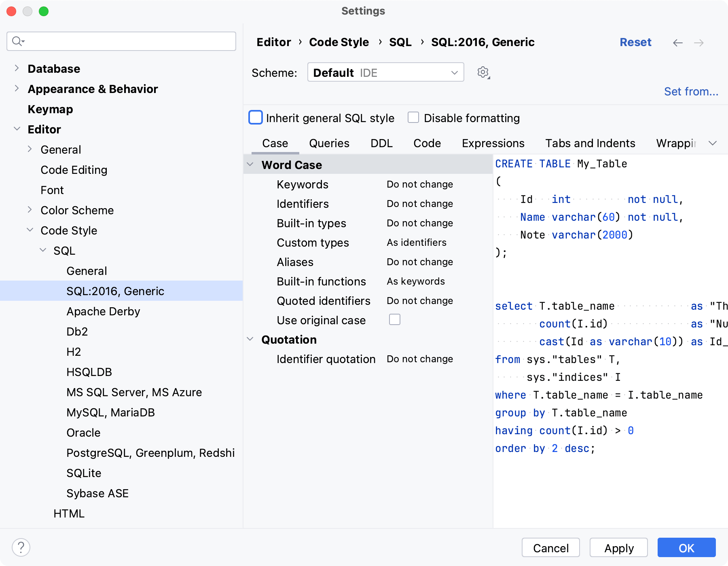Show hidden tabs via chevron after Wrapping
This screenshot has height=566, width=728.
point(713,144)
